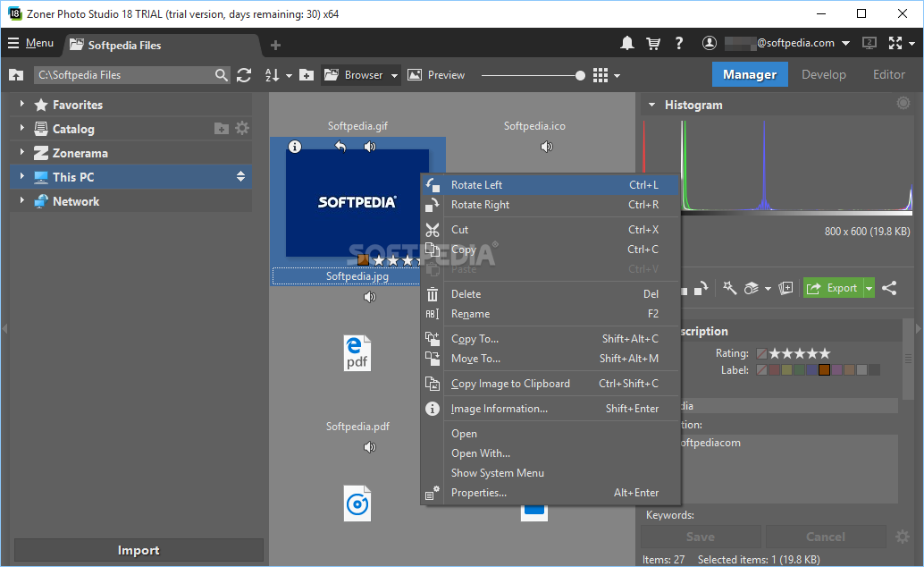
Task: Select the Browser view mode
Action: tap(354, 75)
